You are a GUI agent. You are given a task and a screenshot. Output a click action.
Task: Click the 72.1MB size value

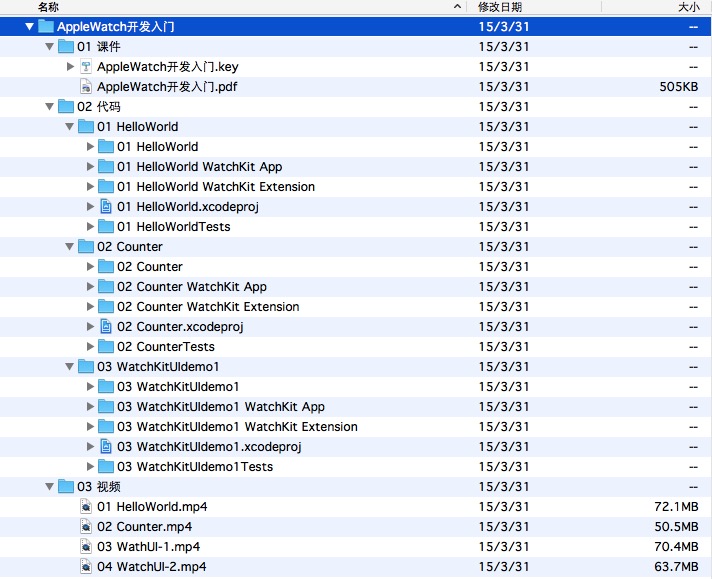pyautogui.click(x=676, y=506)
